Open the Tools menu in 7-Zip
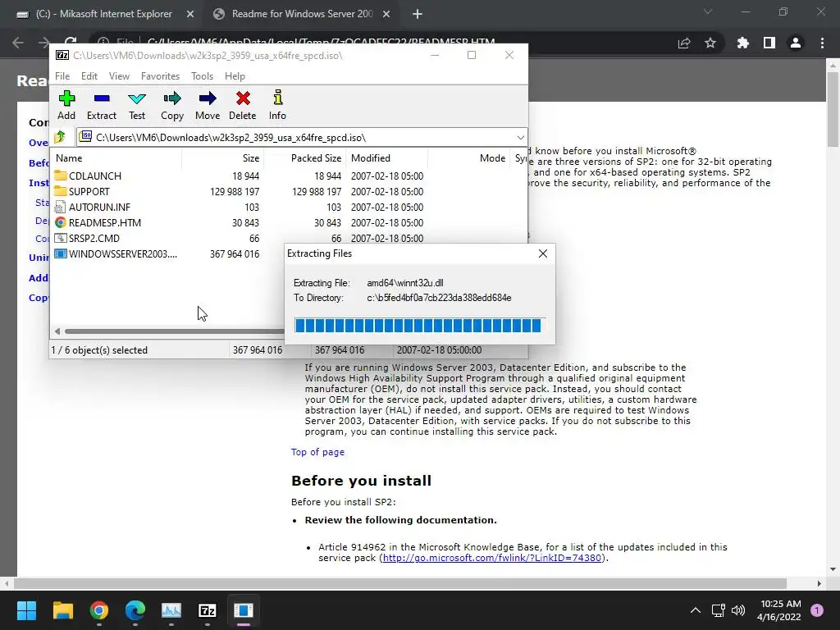 tap(202, 76)
